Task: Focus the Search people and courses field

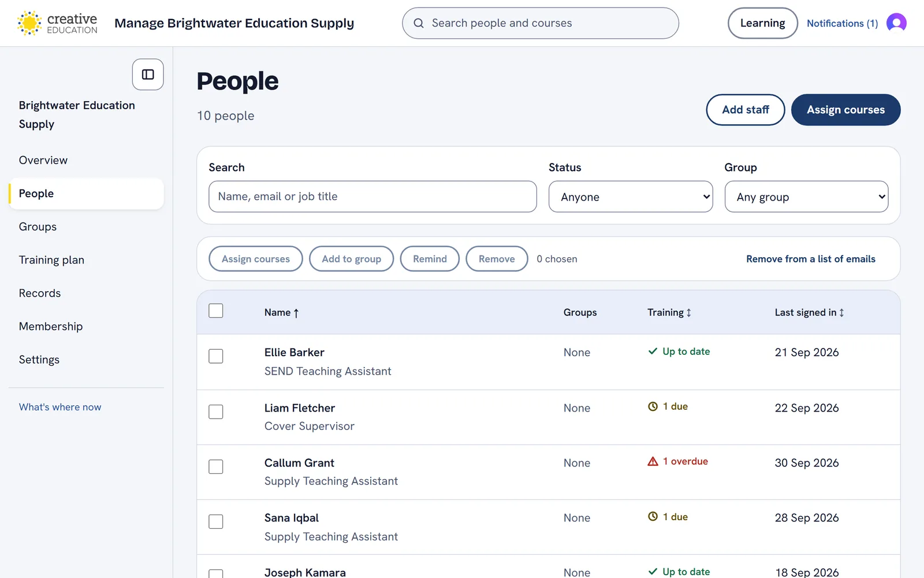Action: (x=541, y=23)
